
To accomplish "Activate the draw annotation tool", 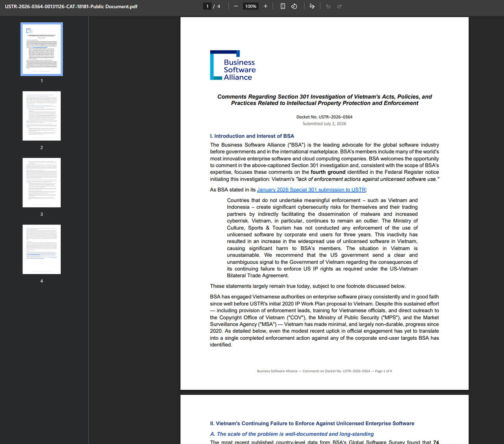I will click(x=312, y=6).
